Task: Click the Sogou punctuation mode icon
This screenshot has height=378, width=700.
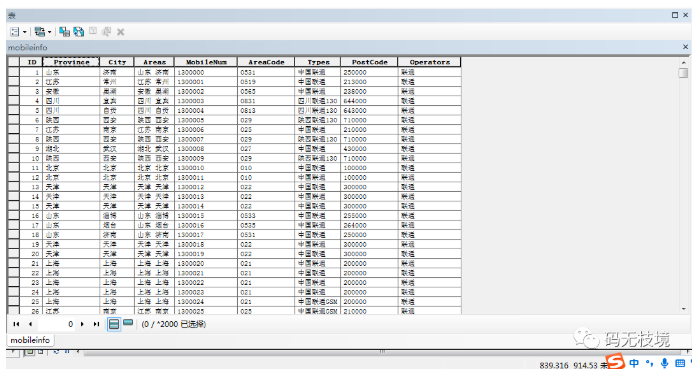Action: tap(649, 363)
